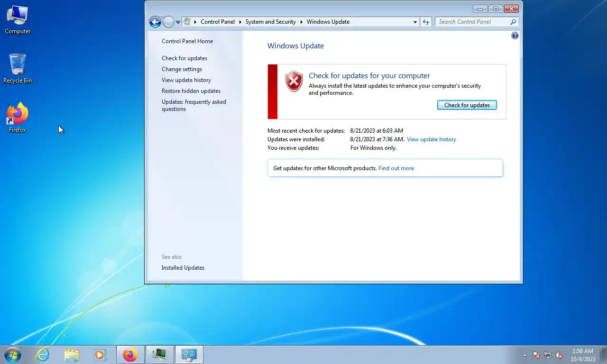Expand the chevron after System and Security
The height and width of the screenshot is (364, 607).
coord(301,22)
